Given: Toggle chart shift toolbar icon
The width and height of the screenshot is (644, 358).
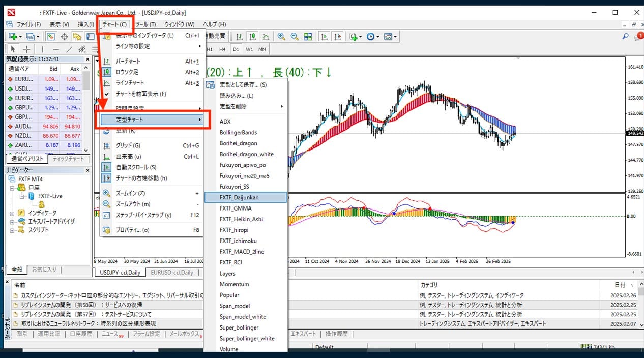Looking at the screenshot, I should click(x=337, y=36).
